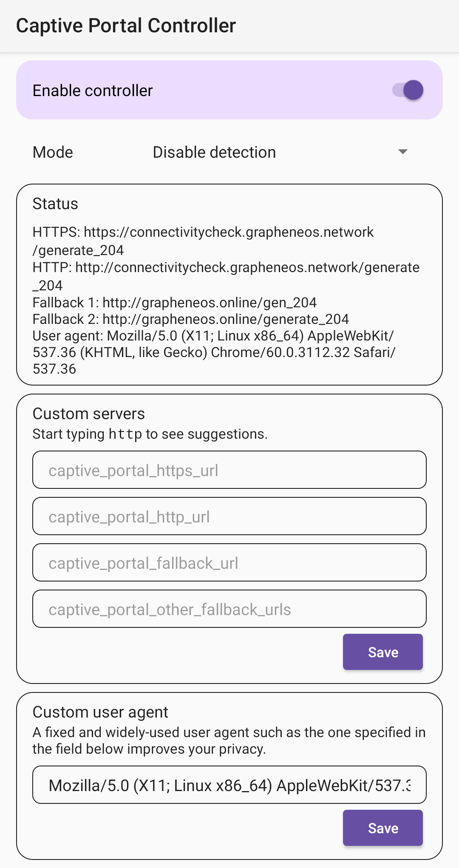Select the Fallback 1 grapheneos.online URL
The height and width of the screenshot is (868, 459).
click(x=174, y=303)
